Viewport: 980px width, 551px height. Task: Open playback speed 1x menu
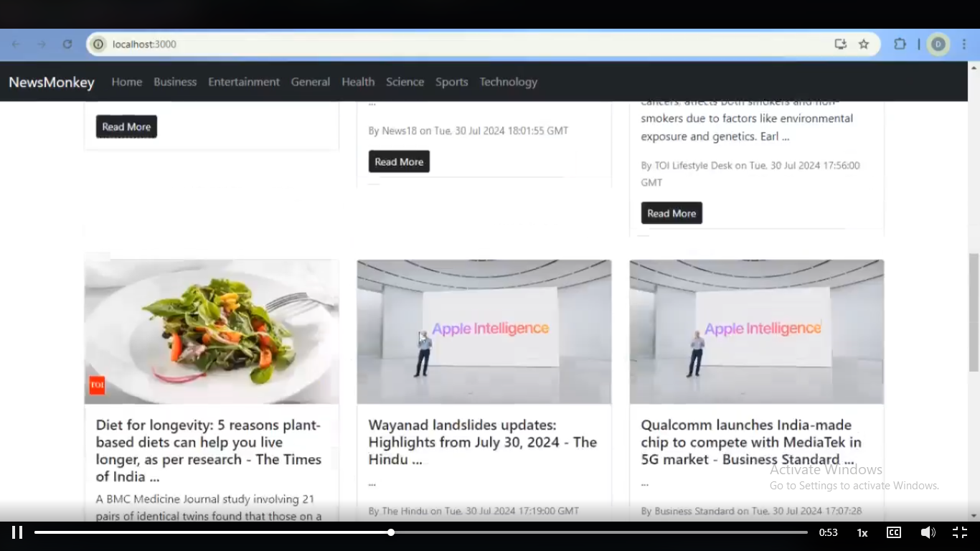862,532
